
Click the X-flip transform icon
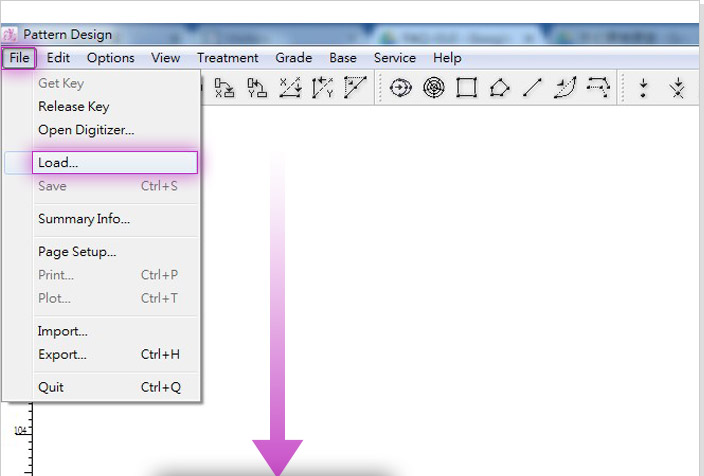coord(225,88)
